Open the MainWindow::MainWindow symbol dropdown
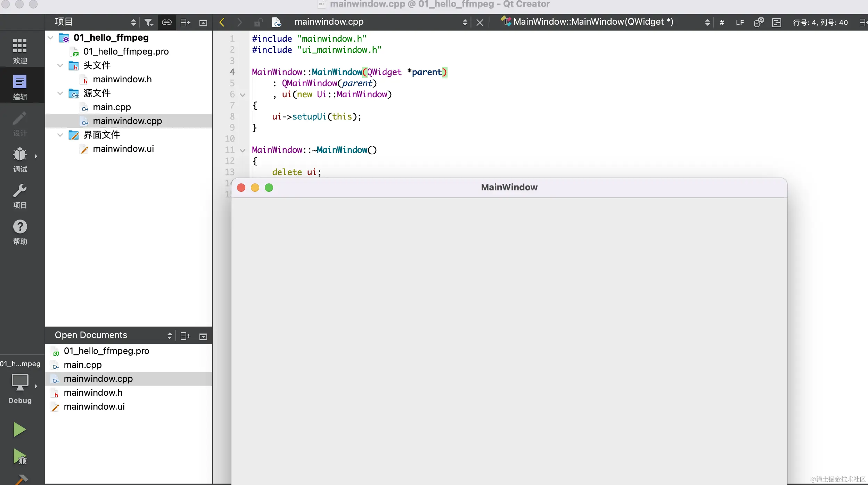The image size is (868, 485). tap(707, 23)
